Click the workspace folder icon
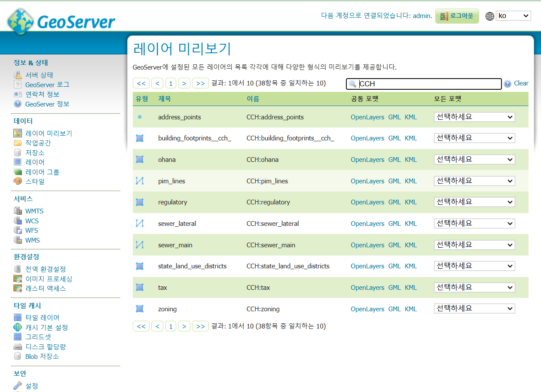 [18, 143]
